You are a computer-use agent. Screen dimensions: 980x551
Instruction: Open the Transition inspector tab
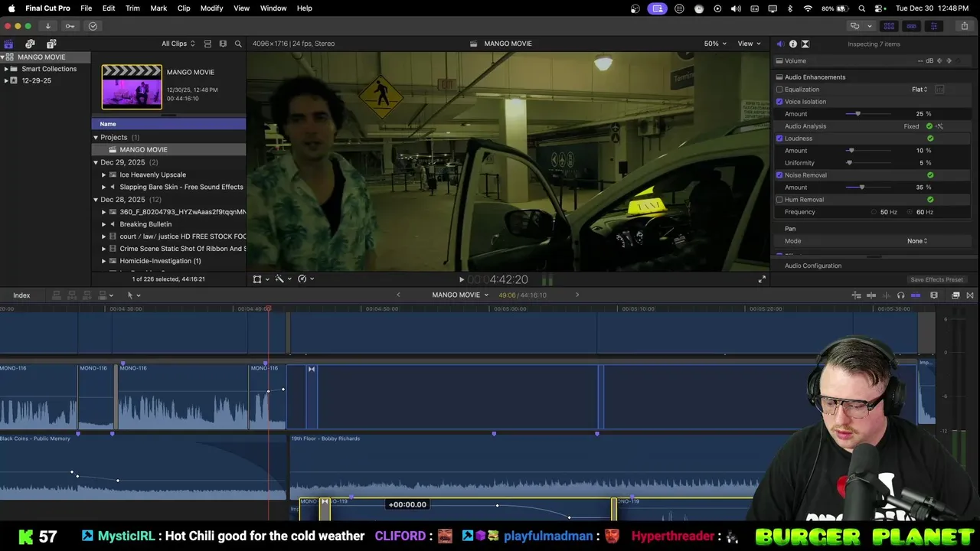point(805,44)
